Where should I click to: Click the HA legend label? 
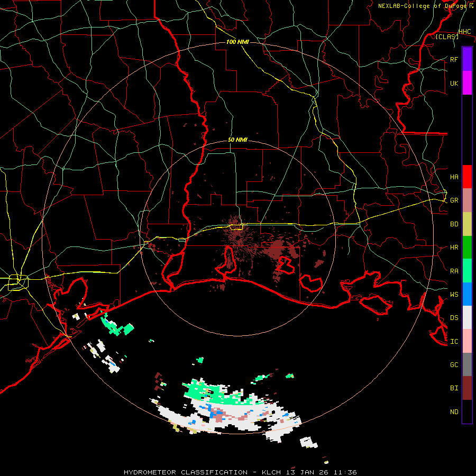tap(454, 177)
